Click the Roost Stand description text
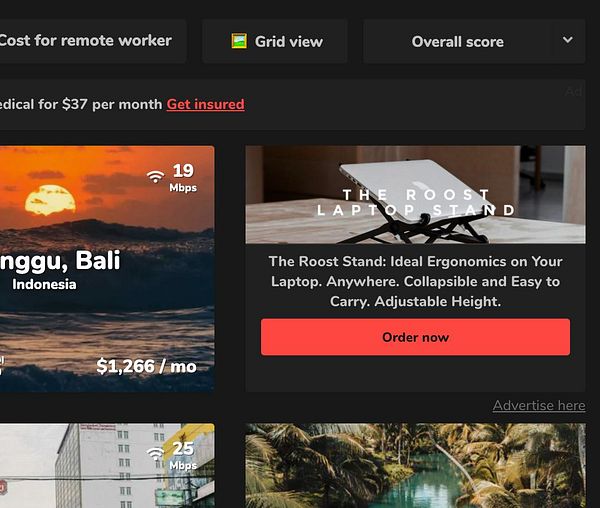The image size is (600, 508). click(x=415, y=282)
